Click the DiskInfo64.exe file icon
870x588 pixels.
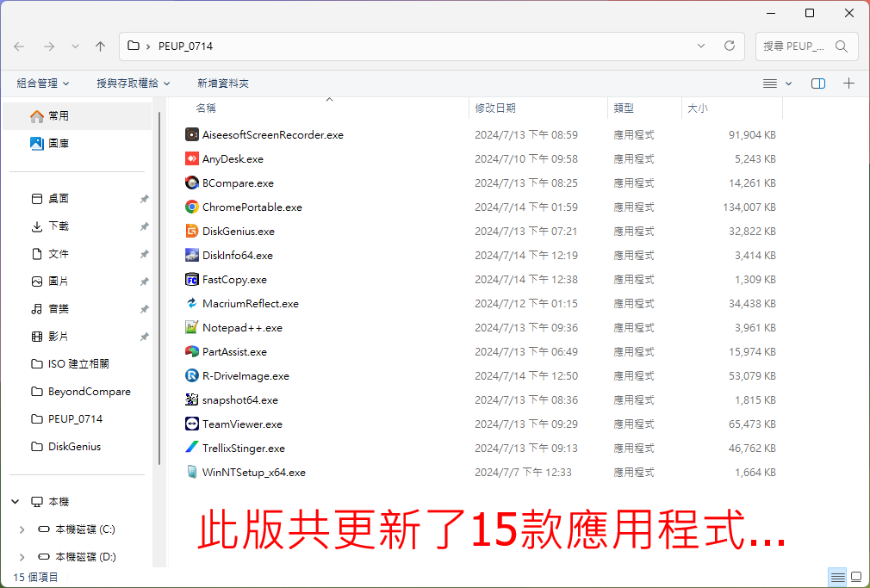pos(191,255)
